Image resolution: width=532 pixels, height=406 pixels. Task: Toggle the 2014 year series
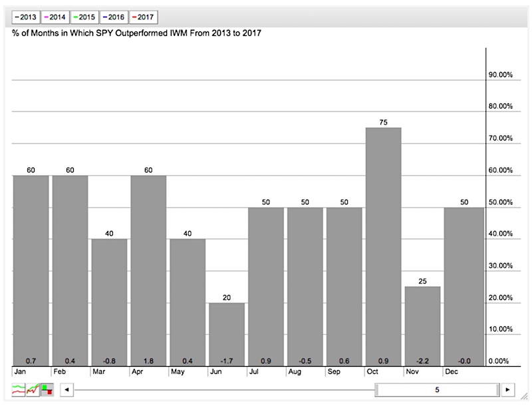coord(55,17)
